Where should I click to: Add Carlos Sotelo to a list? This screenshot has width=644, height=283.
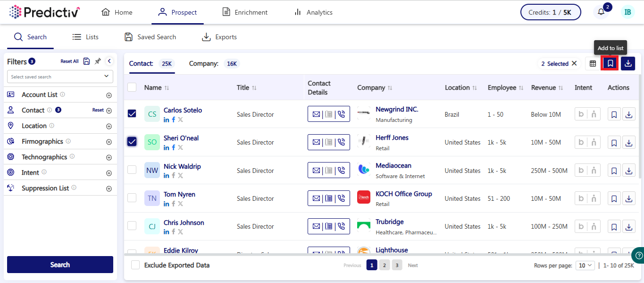(x=614, y=114)
